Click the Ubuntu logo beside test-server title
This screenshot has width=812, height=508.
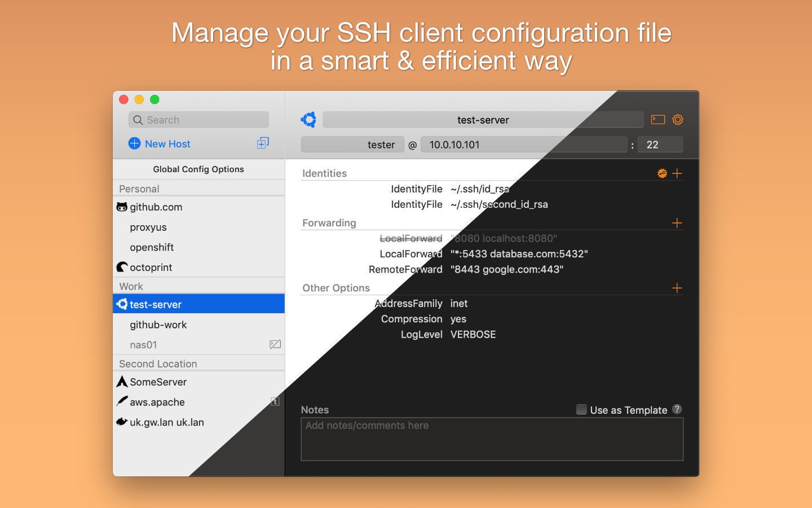tap(308, 120)
